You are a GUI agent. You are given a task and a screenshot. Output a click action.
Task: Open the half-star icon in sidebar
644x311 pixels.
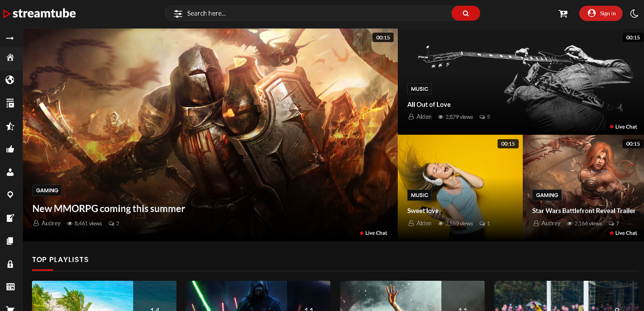[10, 126]
